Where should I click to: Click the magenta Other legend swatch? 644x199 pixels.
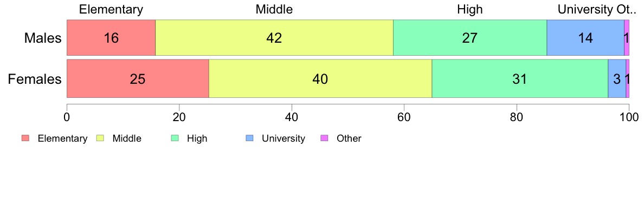coord(324,138)
